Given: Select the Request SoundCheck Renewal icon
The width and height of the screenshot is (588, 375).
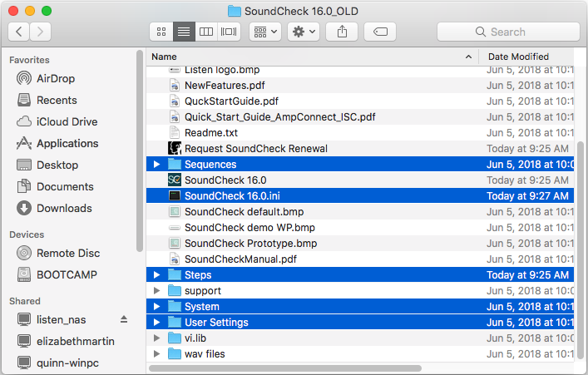Looking at the screenshot, I should [x=175, y=149].
